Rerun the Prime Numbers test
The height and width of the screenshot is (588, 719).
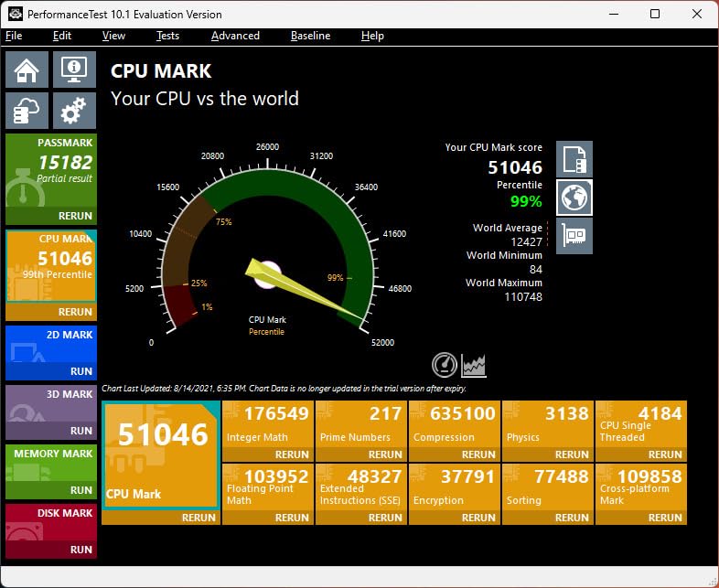361,454
